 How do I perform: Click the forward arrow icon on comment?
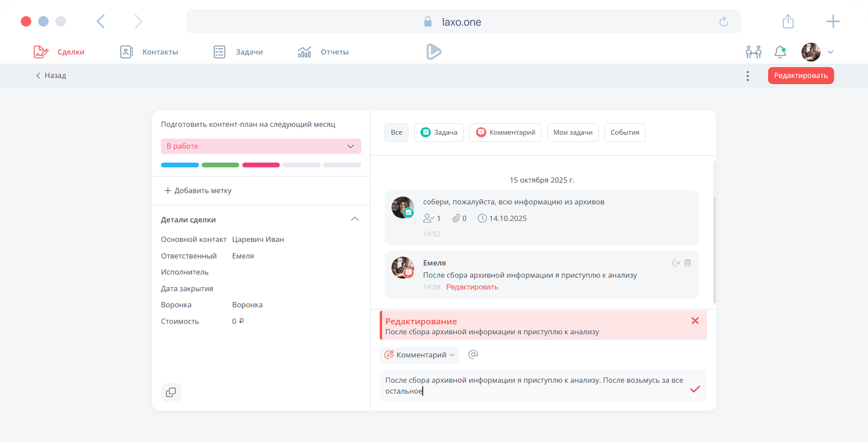pyautogui.click(x=676, y=263)
